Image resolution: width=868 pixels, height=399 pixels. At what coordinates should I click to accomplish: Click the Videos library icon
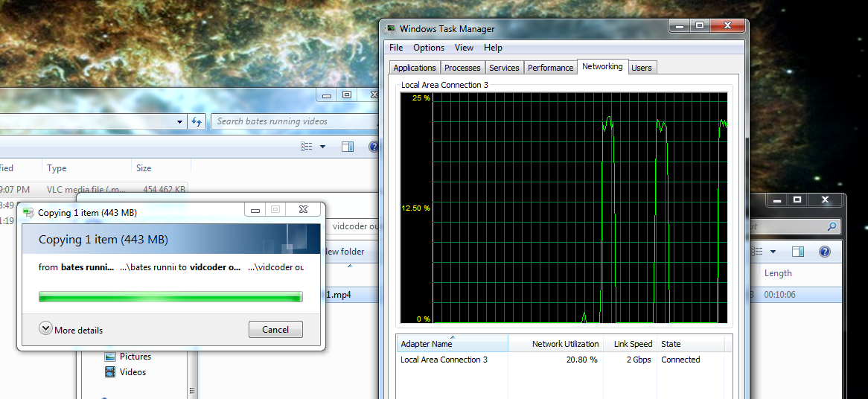click(110, 372)
